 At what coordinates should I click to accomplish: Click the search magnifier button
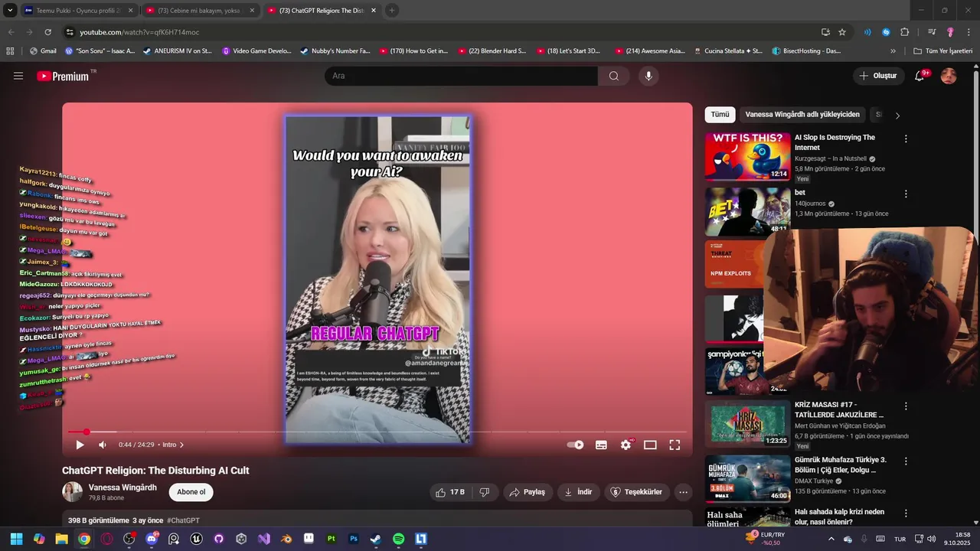click(614, 76)
